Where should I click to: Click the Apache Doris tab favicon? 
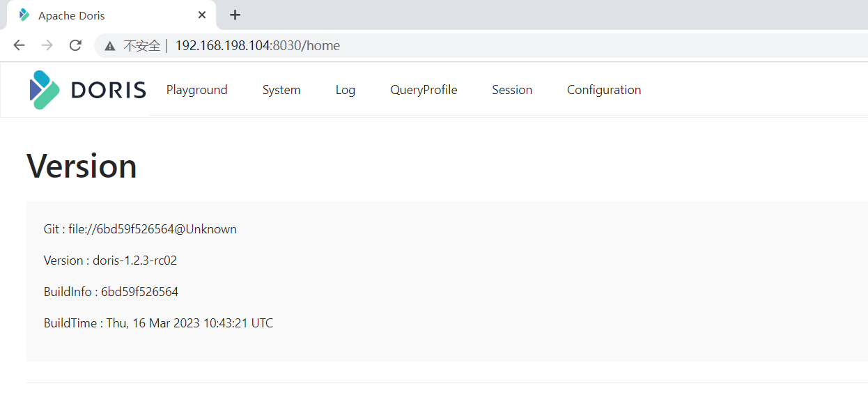click(24, 15)
